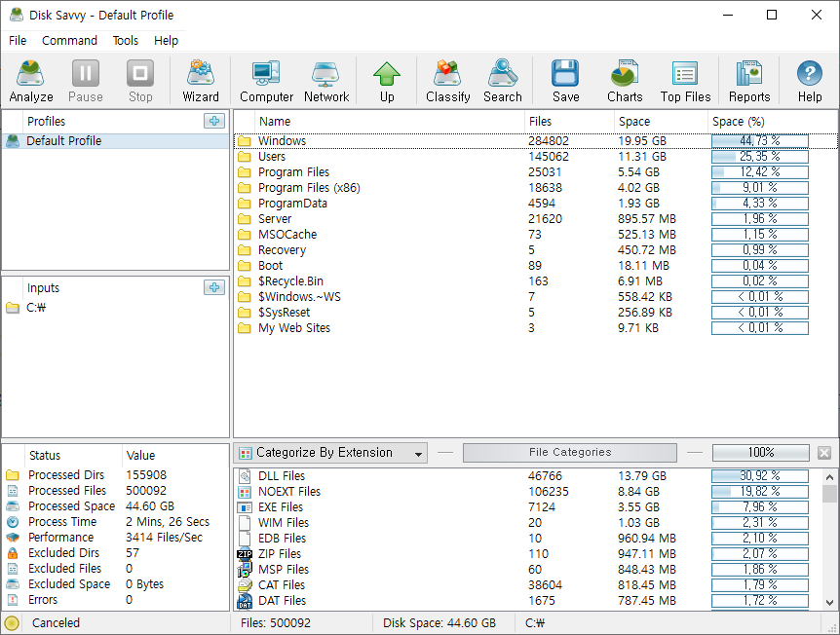The height and width of the screenshot is (635, 840).
Task: Click the $SysReset folder icon
Action: pyautogui.click(x=245, y=313)
